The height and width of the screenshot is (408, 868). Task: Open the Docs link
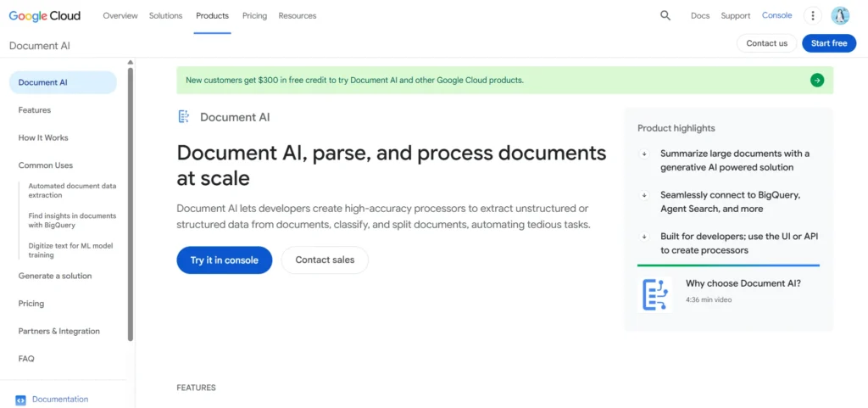pos(700,15)
